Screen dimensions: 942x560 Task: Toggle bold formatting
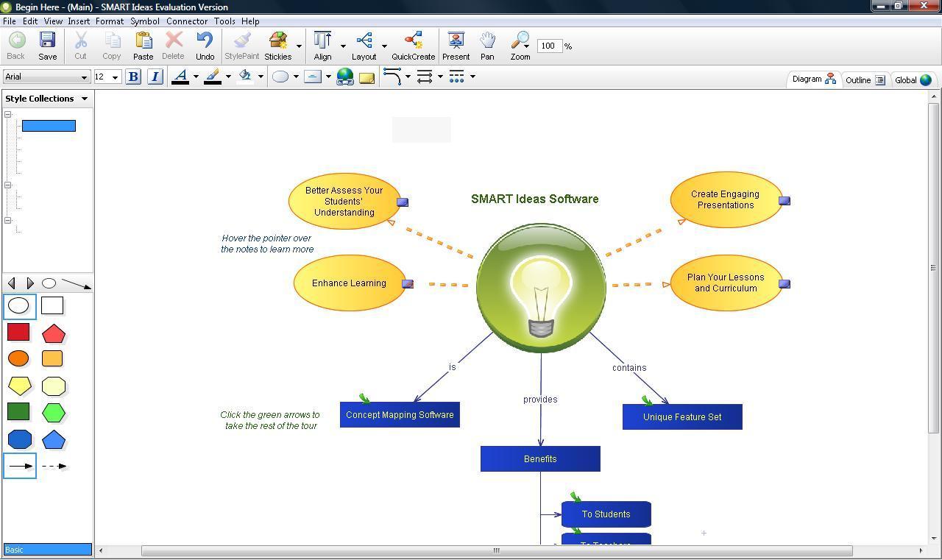click(133, 77)
